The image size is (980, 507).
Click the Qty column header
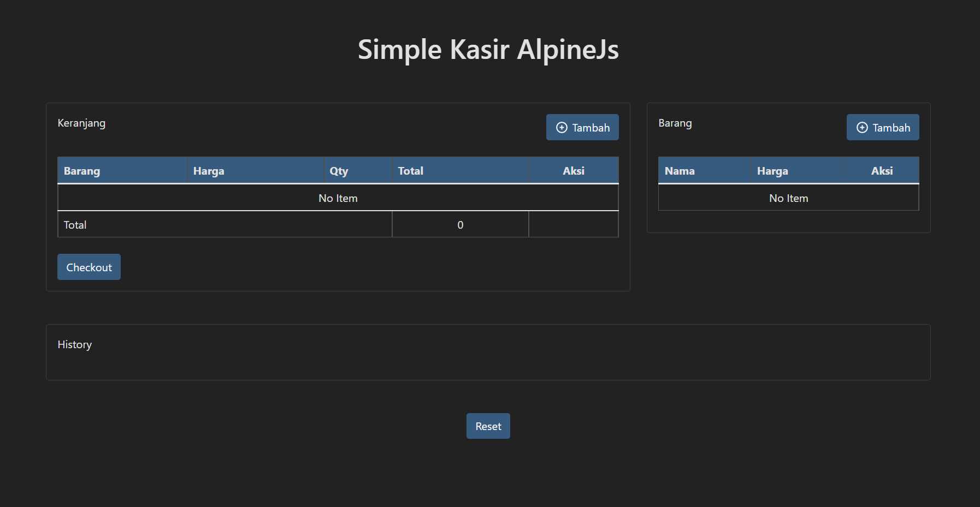(339, 170)
